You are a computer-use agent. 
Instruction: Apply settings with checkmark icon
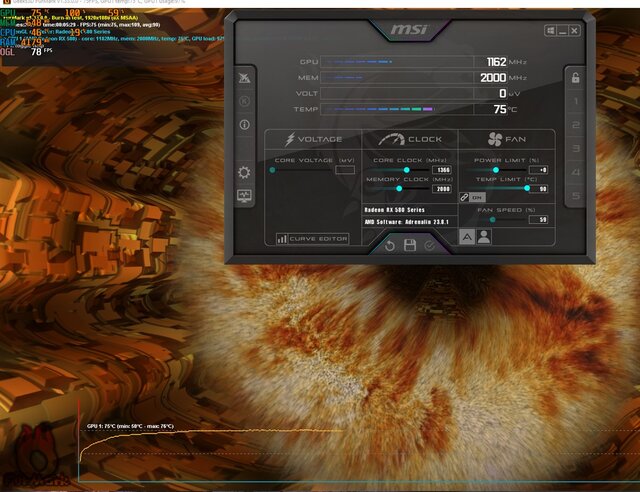coord(430,245)
